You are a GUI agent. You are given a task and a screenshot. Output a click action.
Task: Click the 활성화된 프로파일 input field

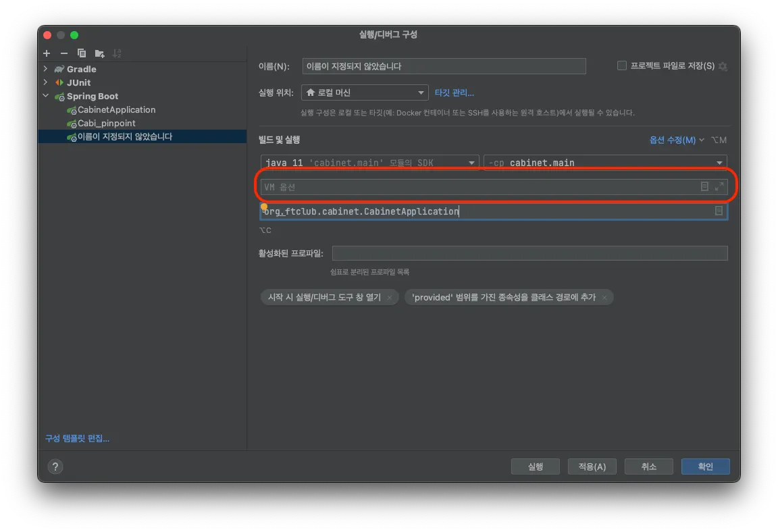click(530, 253)
